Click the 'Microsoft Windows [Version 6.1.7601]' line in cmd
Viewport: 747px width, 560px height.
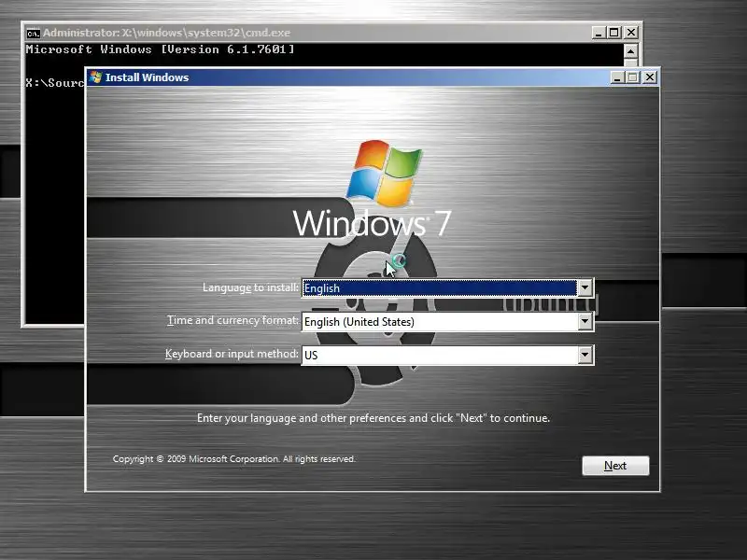[x=160, y=49]
